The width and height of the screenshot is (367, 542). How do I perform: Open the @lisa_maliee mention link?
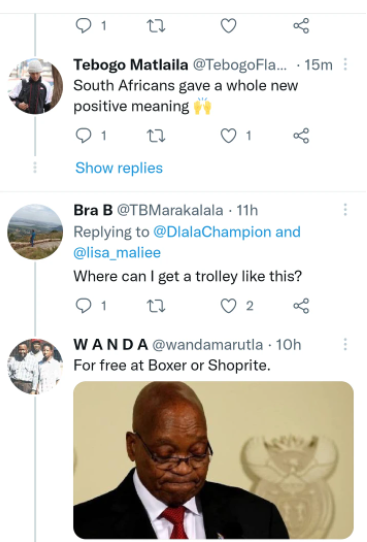pyautogui.click(x=117, y=253)
